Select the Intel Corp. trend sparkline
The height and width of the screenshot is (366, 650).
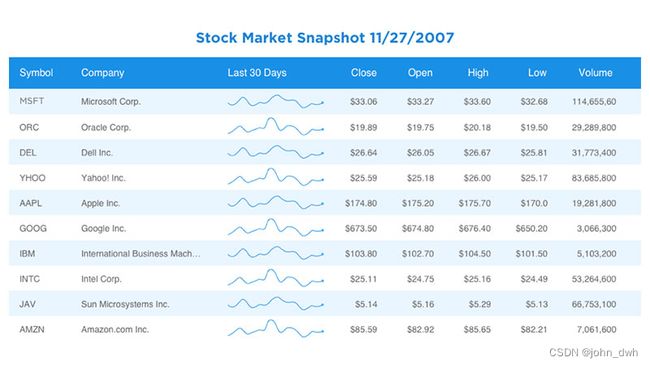pos(276,278)
